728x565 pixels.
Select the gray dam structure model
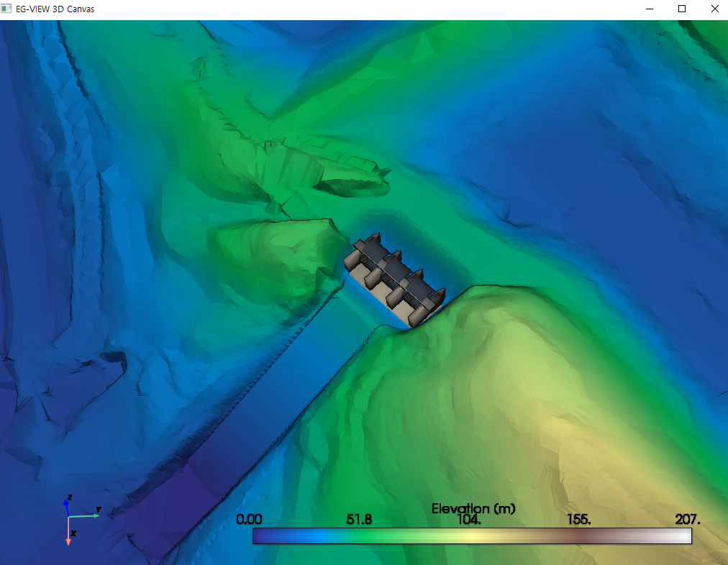coord(394,280)
